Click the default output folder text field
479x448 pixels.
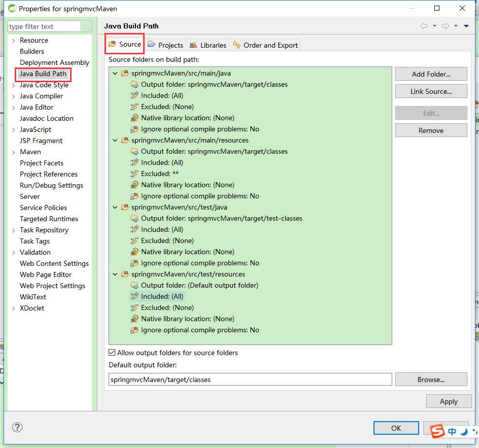coord(250,380)
